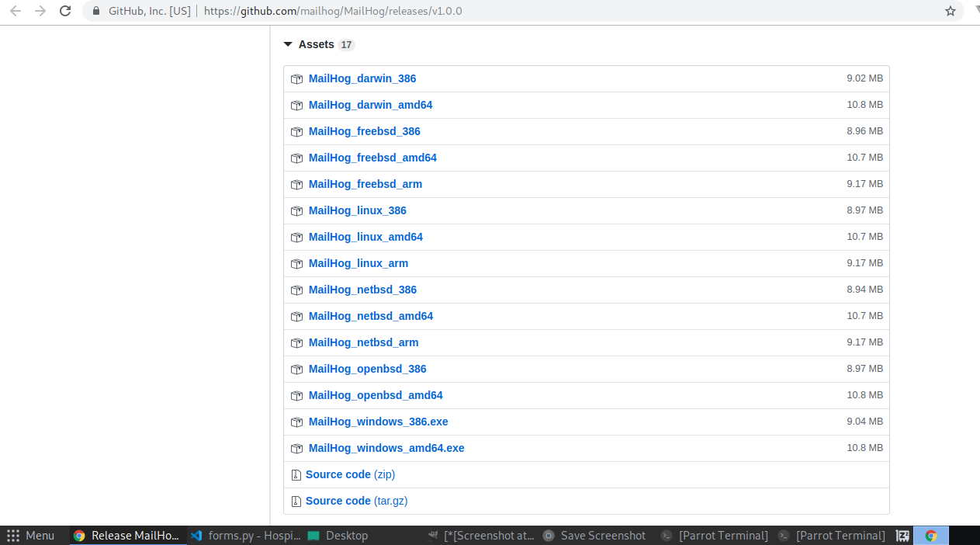Switch to Release MailHog Chrome taskbar window
This screenshot has height=545, width=980.
(128, 536)
